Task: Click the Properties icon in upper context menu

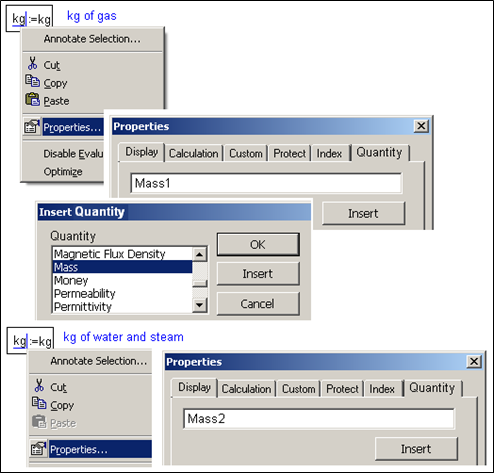Action: pos(32,127)
